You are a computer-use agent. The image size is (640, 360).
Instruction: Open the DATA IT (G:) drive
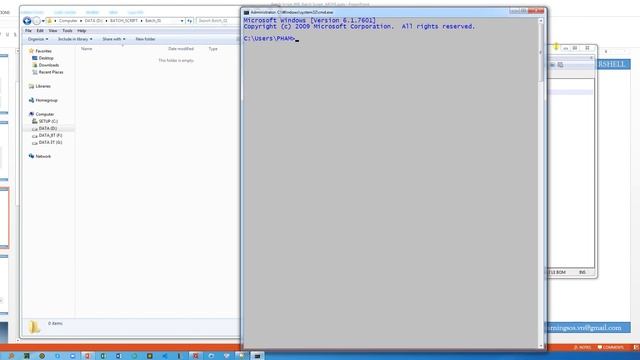tap(50, 142)
